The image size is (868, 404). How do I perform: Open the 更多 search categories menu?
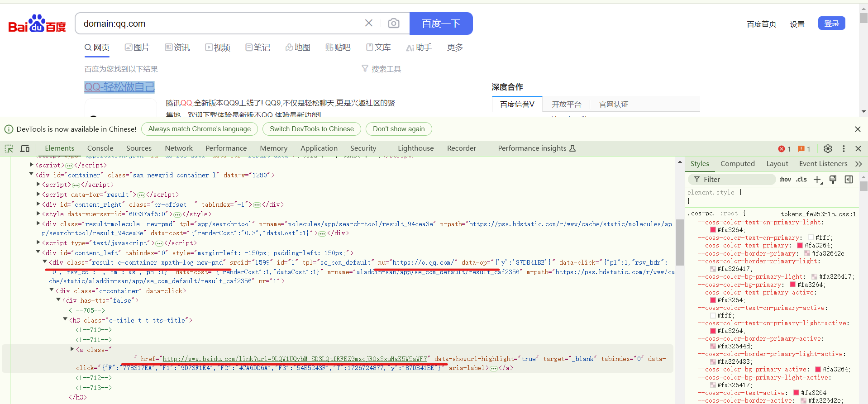coord(455,48)
